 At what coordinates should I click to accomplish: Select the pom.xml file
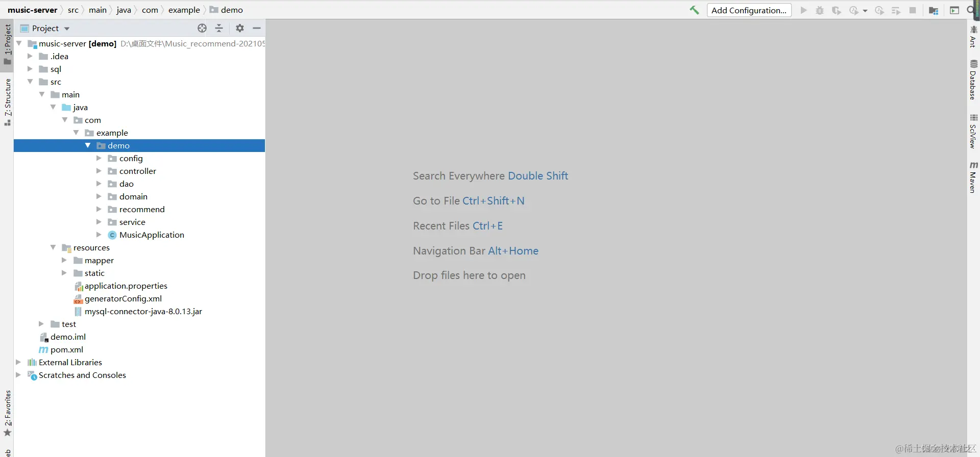click(67, 349)
